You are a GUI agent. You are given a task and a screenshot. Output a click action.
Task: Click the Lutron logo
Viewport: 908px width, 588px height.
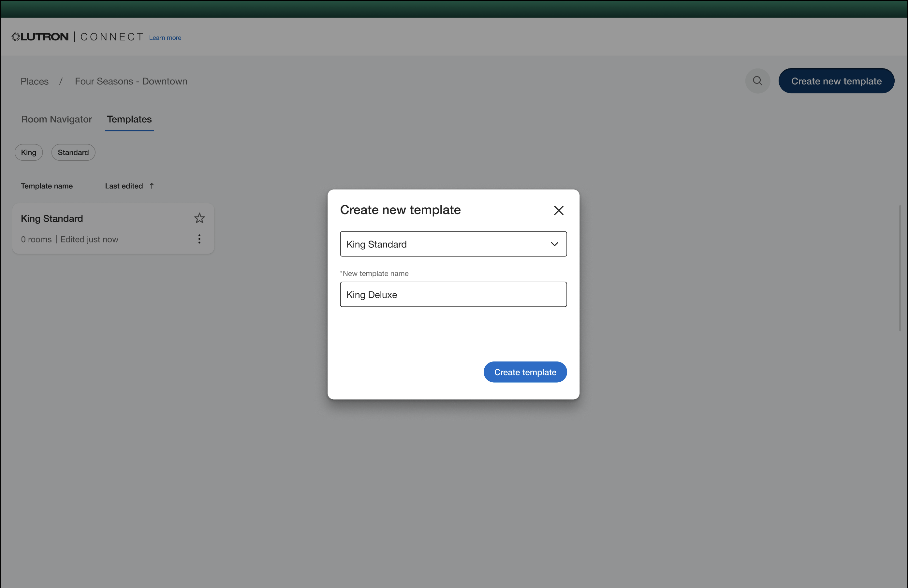pyautogui.click(x=40, y=37)
